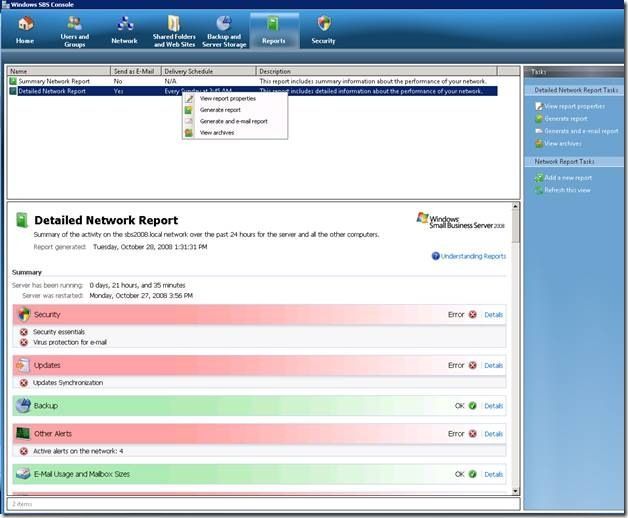628x518 pixels.
Task: Click View report properties in Tasks pane
Action: [574, 106]
